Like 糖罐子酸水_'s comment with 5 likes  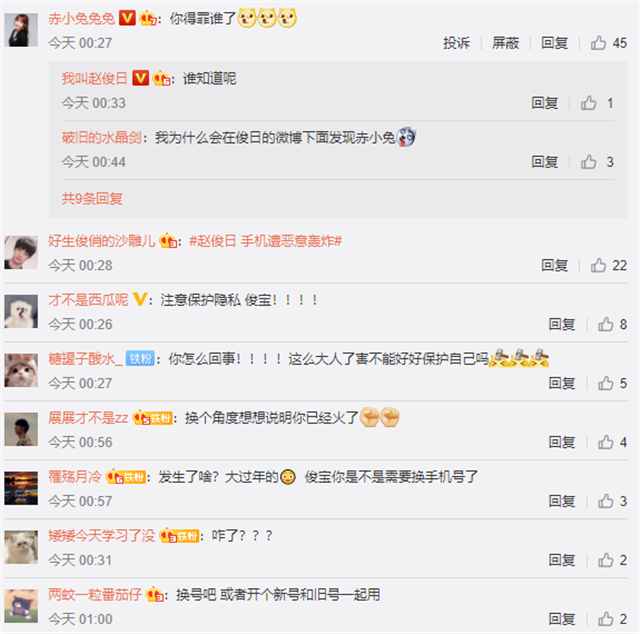606,383
